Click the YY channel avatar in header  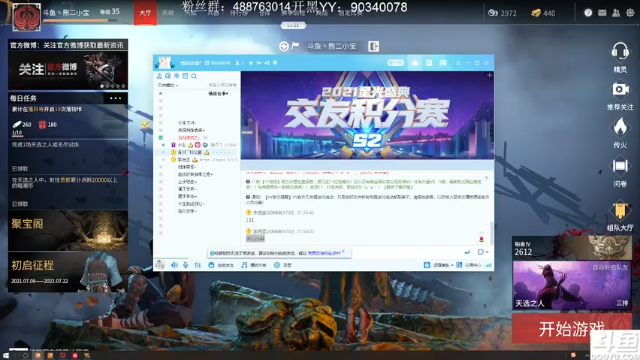[x=164, y=62]
